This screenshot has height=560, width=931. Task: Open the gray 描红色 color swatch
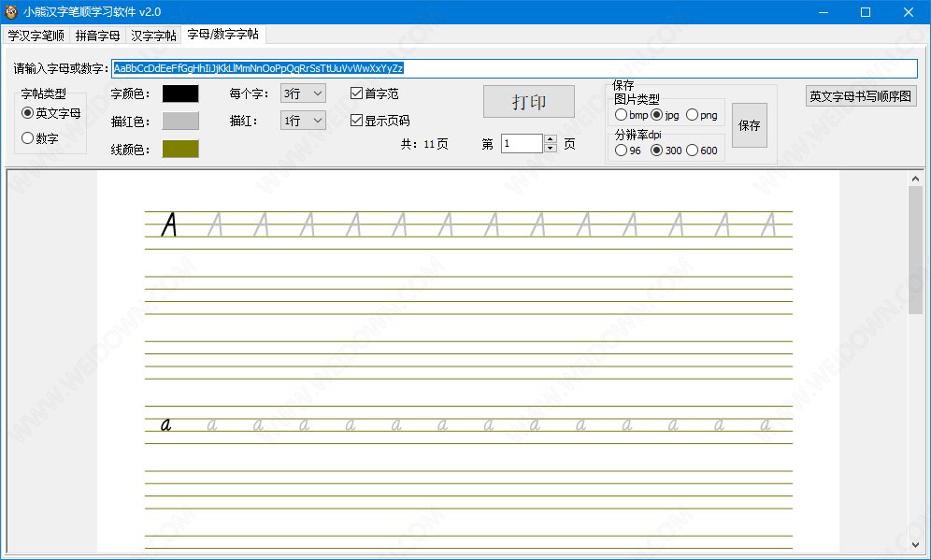pyautogui.click(x=180, y=122)
